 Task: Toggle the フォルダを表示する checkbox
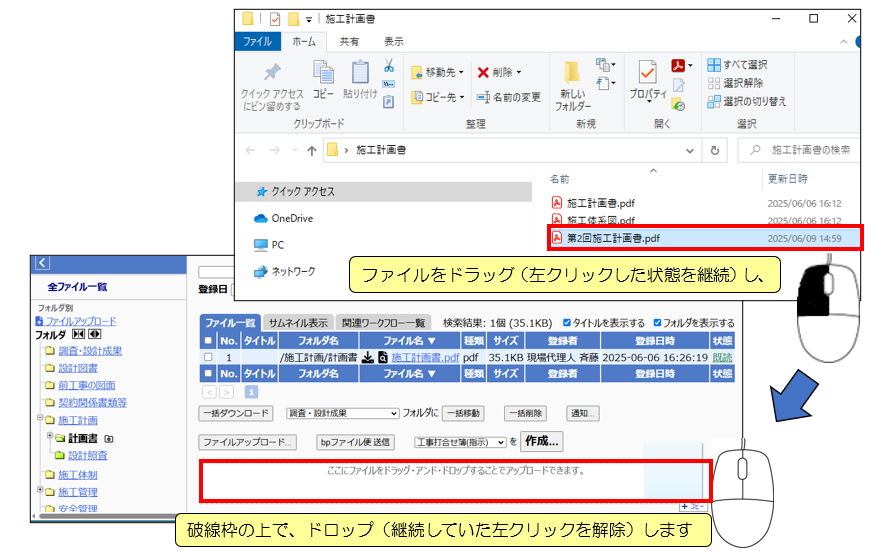click(658, 323)
